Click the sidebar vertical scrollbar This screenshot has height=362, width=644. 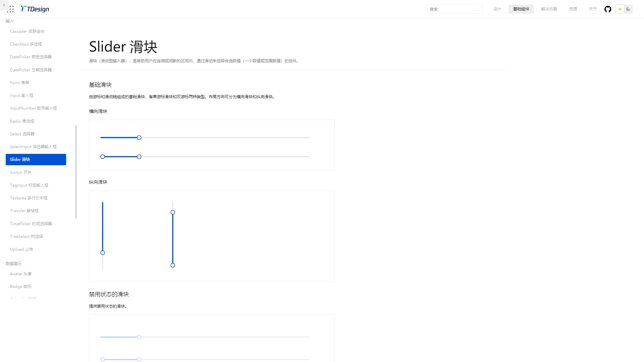pos(76,172)
